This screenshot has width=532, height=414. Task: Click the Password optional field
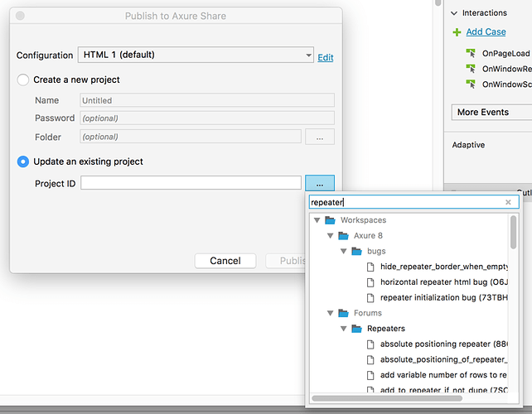point(207,118)
